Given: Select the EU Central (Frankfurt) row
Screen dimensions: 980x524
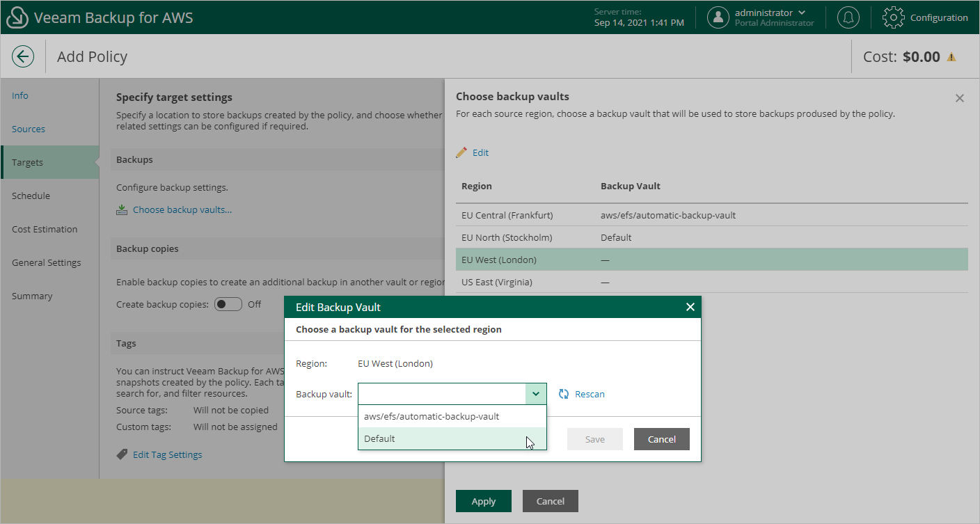Looking at the screenshot, I should click(712, 215).
